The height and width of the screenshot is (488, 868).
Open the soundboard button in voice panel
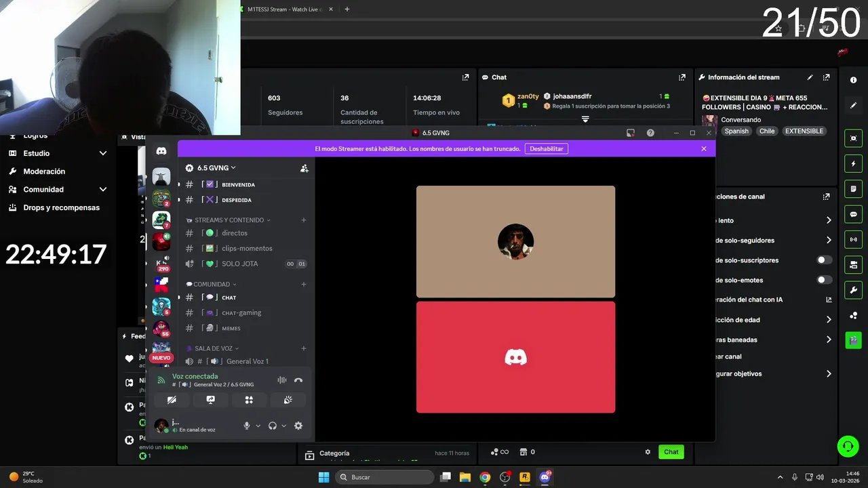(288, 400)
